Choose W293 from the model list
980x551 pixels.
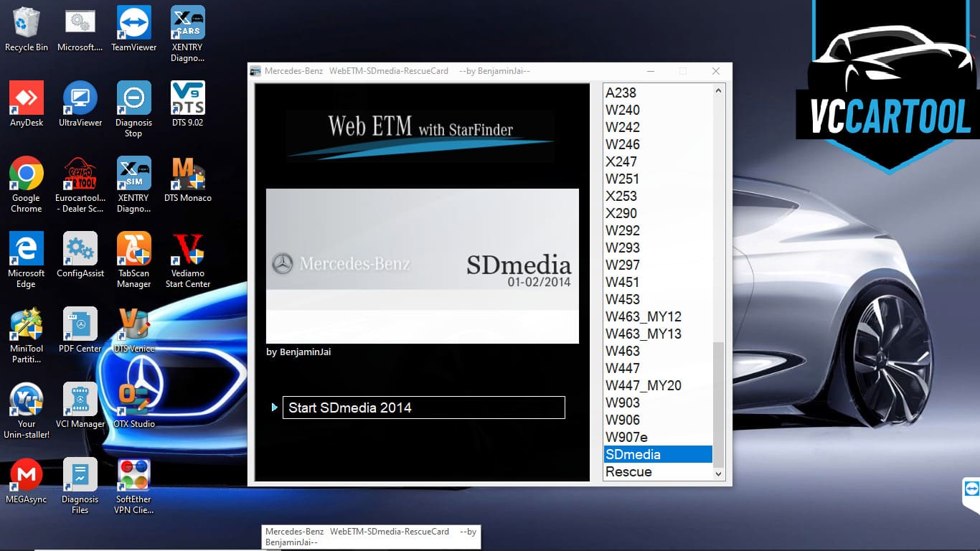click(x=658, y=248)
